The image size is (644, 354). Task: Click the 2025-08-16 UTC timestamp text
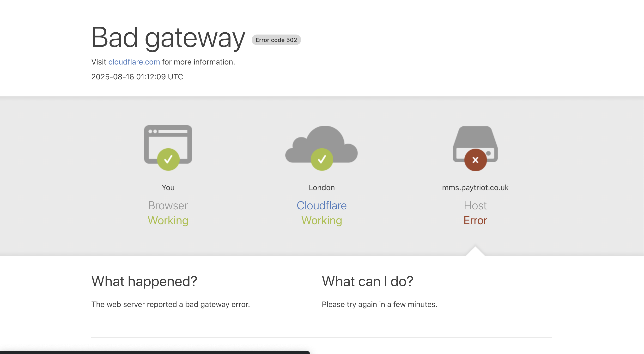coord(137,77)
